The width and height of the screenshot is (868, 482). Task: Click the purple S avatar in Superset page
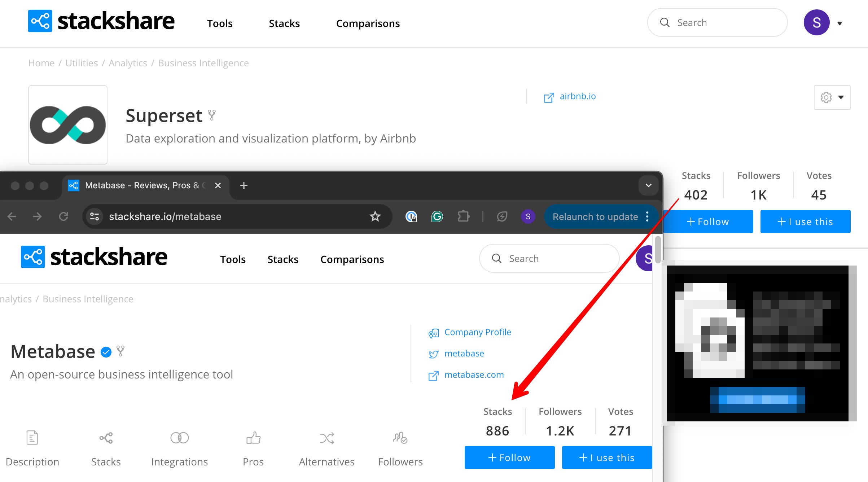click(816, 22)
